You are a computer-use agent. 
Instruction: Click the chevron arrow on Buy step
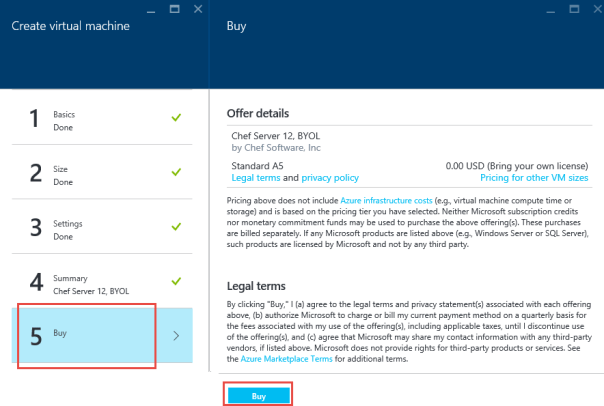coord(176,336)
